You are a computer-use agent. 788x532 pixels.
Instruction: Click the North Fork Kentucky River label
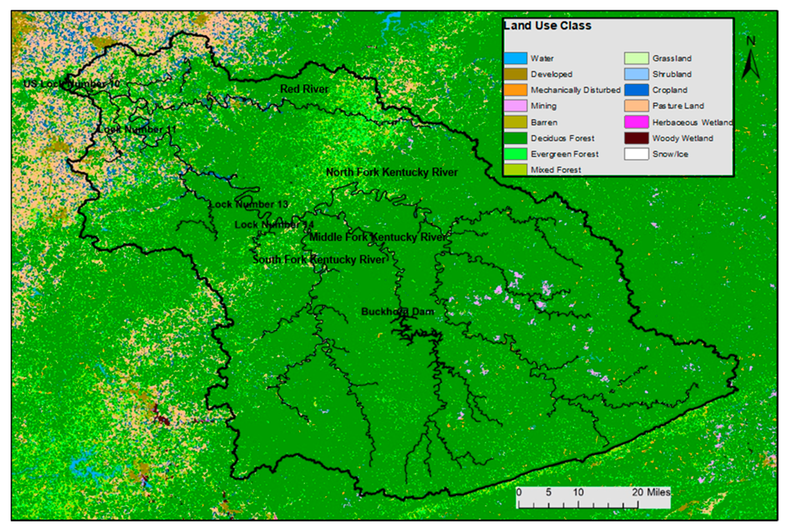tap(392, 172)
